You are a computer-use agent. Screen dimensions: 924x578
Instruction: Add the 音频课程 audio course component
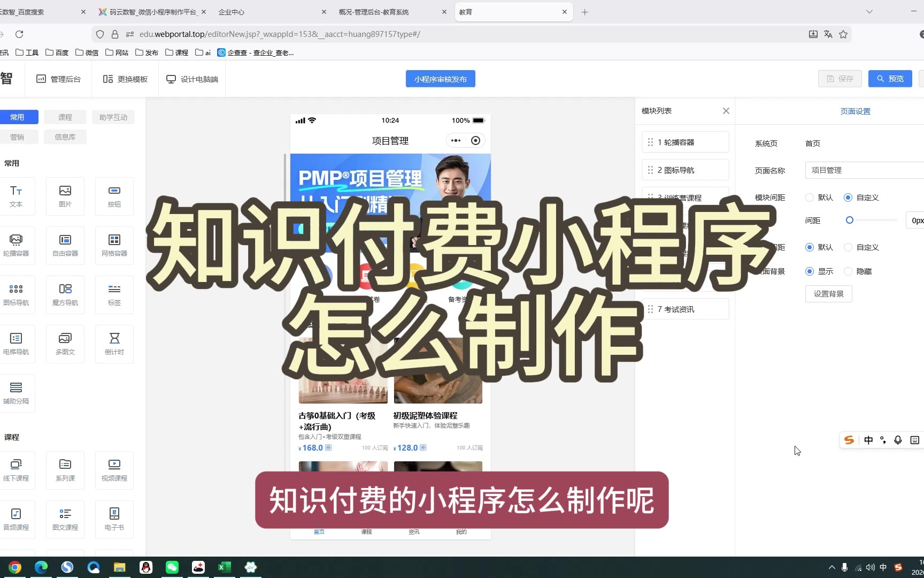16,520
